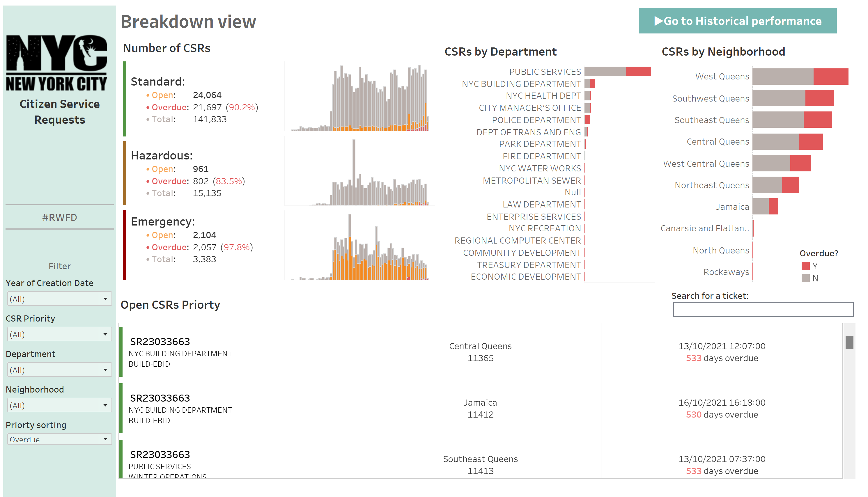Click DEPT OF TRANS AND ENG label
Image resolution: width=868 pixels, height=497 pixels.
(529, 132)
